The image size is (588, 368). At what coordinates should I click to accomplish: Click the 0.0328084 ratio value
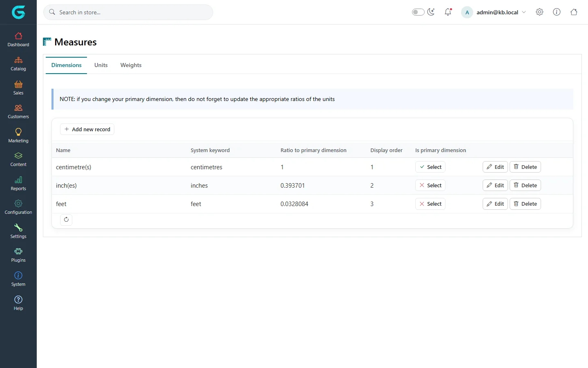pos(294,204)
